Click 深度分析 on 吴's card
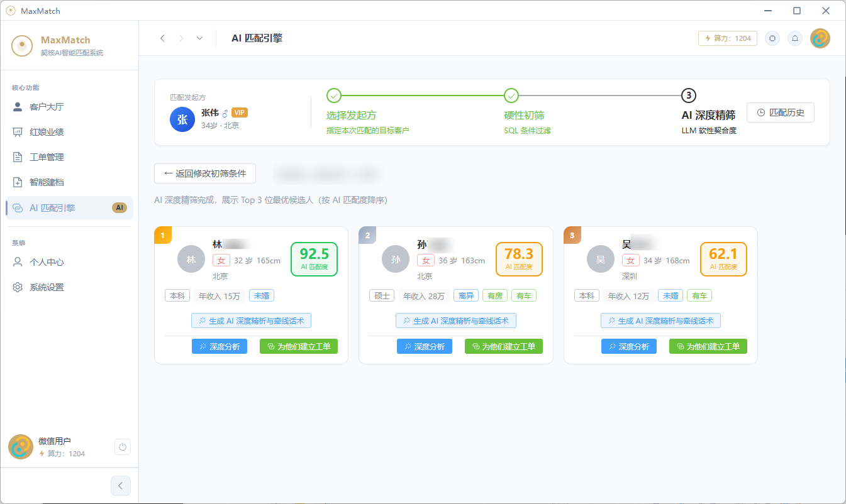Screen dimensions: 846x504 (629, 346)
